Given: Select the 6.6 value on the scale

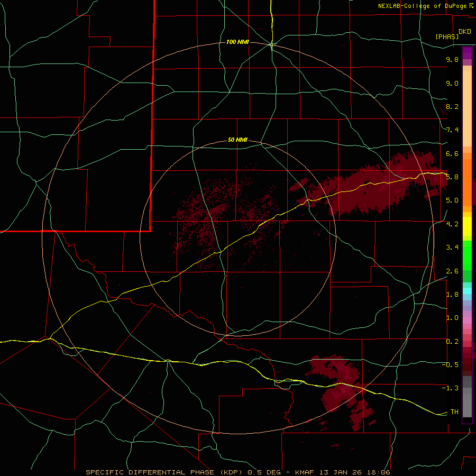Looking at the screenshot, I should pos(452,153).
